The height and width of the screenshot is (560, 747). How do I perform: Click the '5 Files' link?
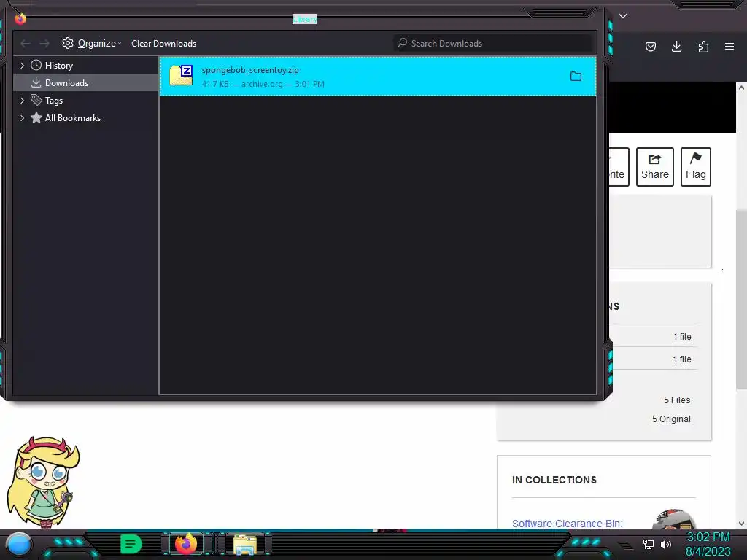(676, 400)
